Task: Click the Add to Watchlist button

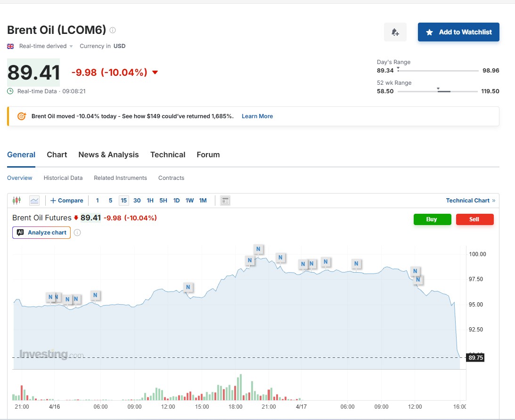Action: 458,32
